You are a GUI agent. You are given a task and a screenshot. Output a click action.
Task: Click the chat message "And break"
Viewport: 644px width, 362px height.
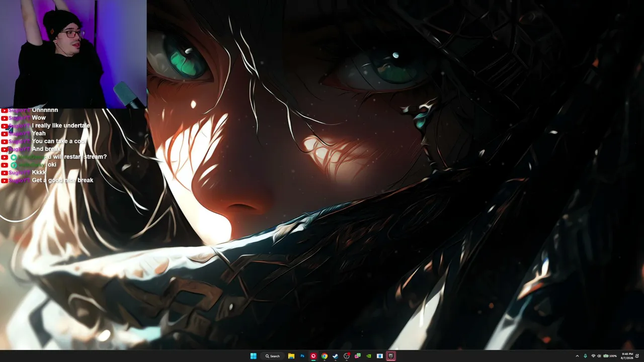point(46,149)
